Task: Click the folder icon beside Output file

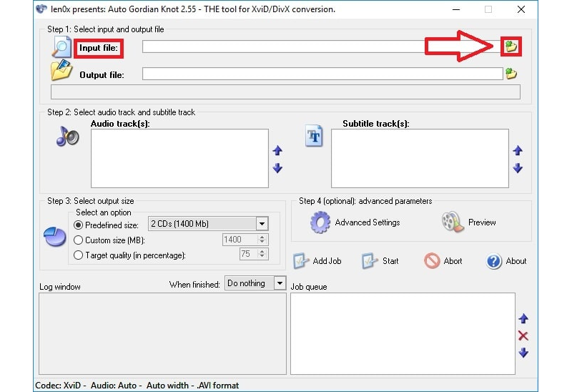Action: pos(61,70)
